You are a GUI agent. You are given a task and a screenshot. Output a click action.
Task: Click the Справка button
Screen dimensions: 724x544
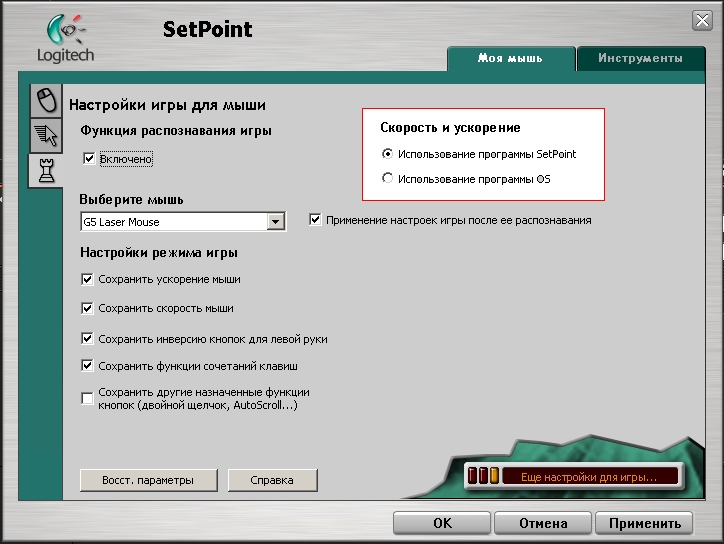click(x=272, y=480)
